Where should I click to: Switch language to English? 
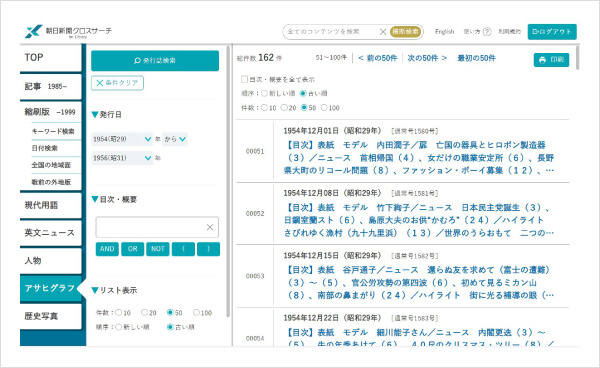(444, 32)
